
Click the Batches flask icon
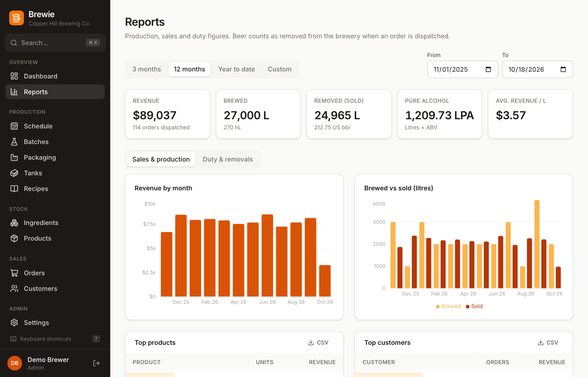click(x=14, y=142)
